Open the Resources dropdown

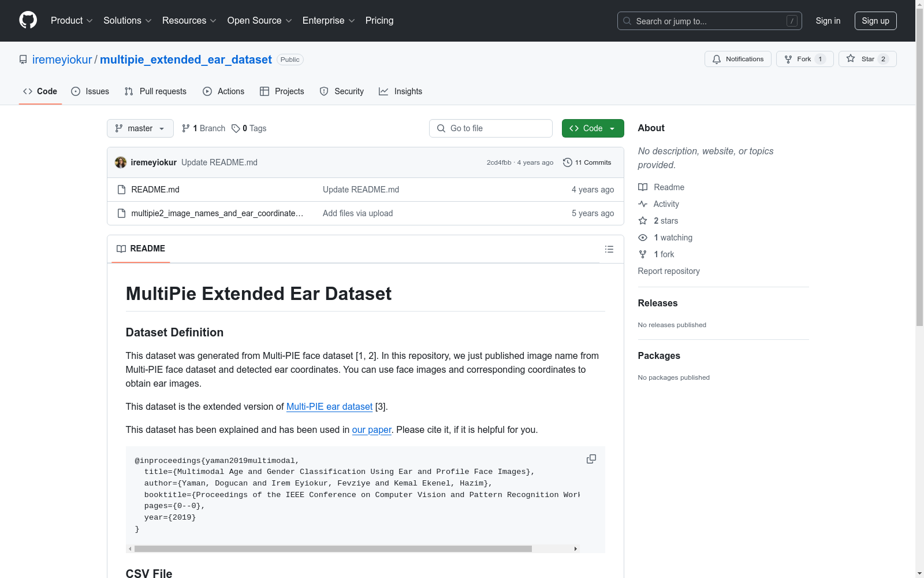189,21
